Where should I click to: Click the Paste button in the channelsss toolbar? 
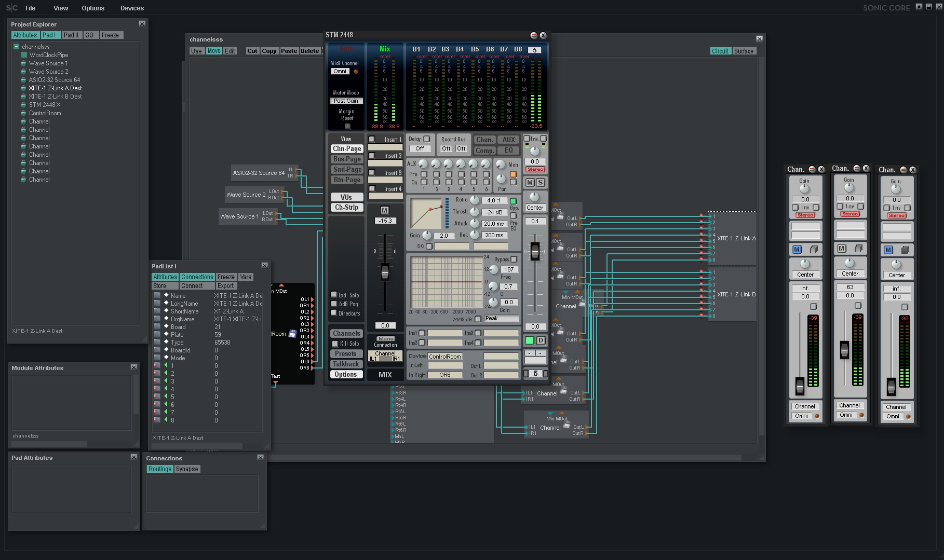pyautogui.click(x=289, y=51)
